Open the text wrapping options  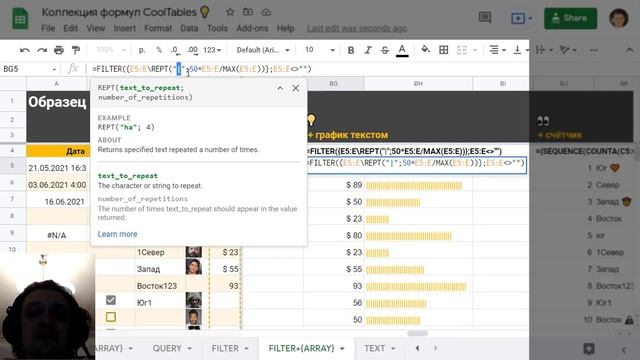(544, 50)
